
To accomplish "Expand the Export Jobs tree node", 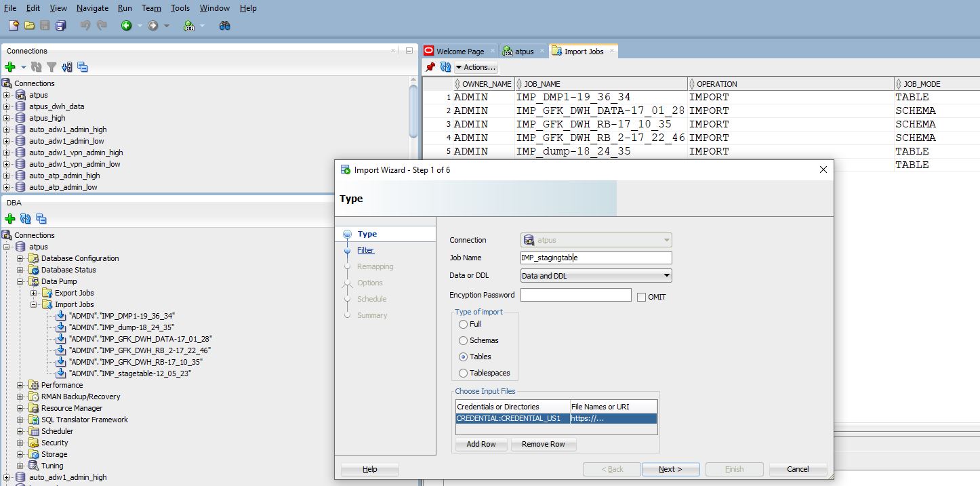I will [x=34, y=293].
